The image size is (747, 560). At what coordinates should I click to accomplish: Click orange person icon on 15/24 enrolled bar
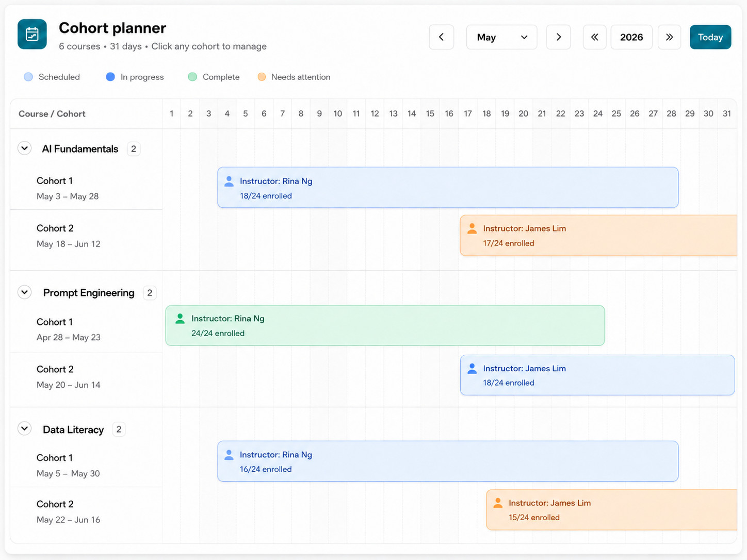tap(498, 503)
